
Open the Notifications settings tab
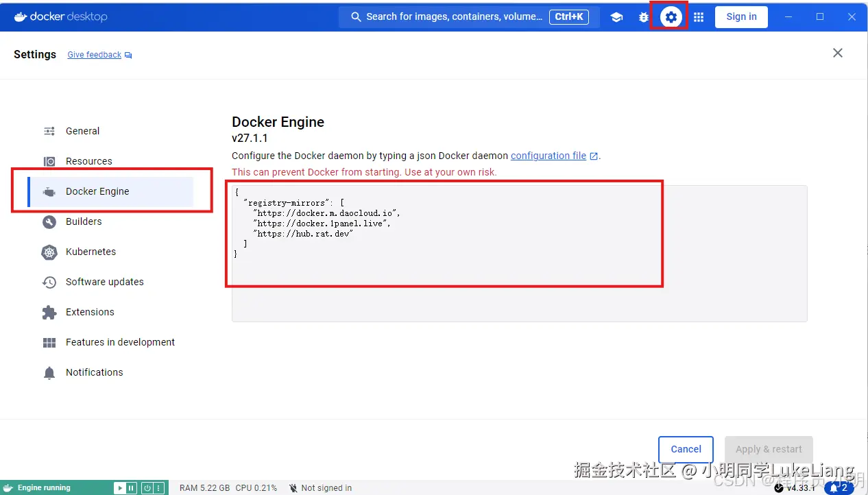pyautogui.click(x=110, y=372)
